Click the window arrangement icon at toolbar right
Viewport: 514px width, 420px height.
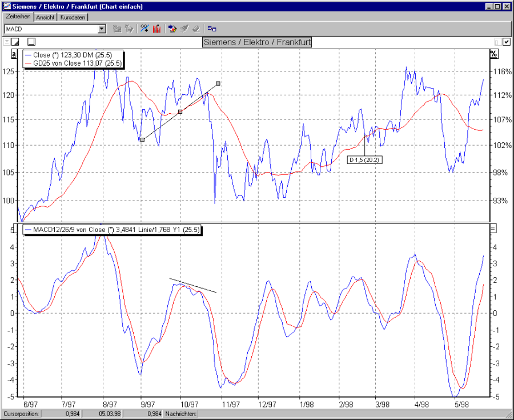click(x=211, y=29)
